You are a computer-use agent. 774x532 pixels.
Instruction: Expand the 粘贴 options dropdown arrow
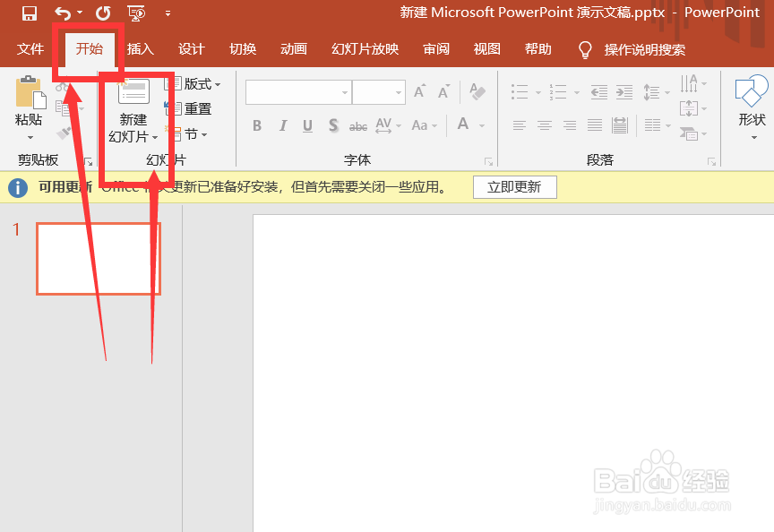[x=30, y=138]
